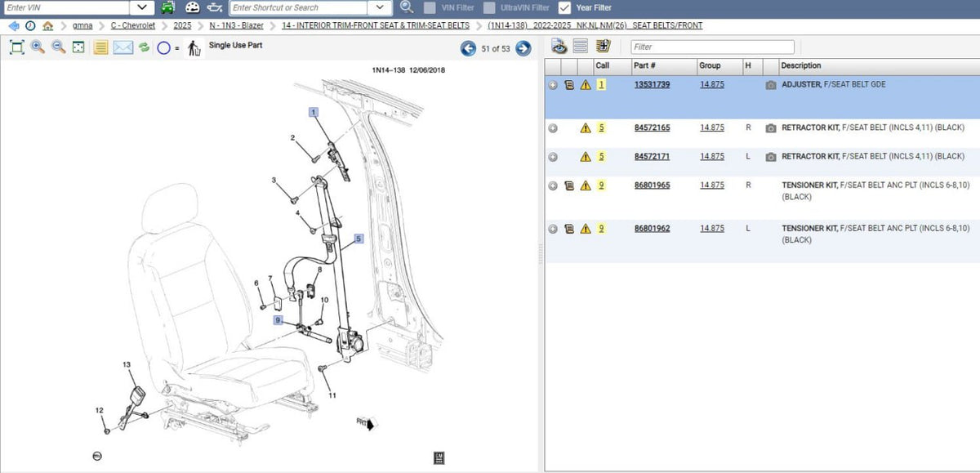Open notes icon on part 86801962 row
980x473 pixels.
pyautogui.click(x=569, y=229)
